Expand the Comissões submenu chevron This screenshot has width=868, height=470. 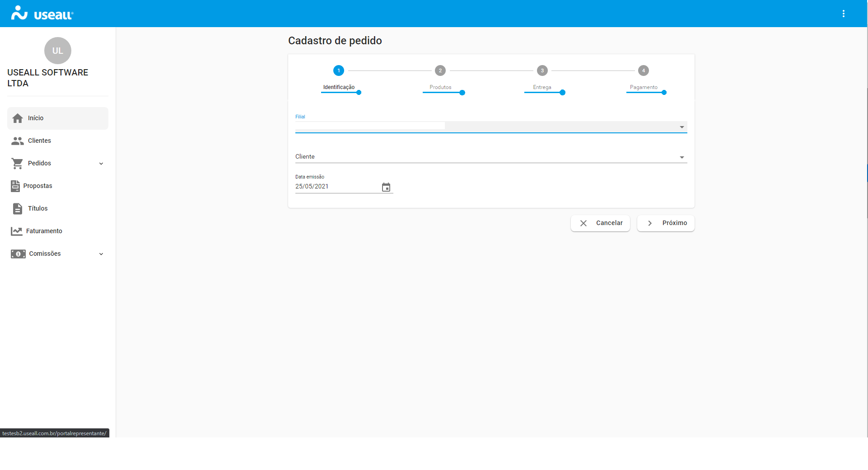click(101, 254)
